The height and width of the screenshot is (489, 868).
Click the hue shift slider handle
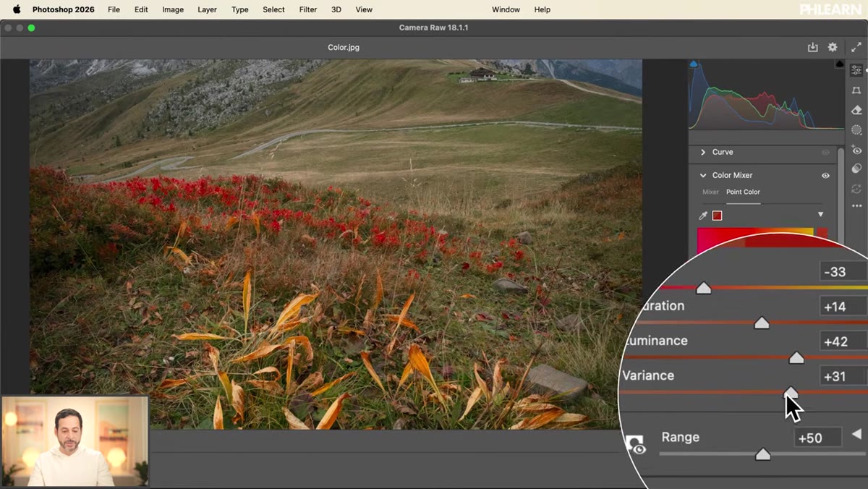[703, 287]
